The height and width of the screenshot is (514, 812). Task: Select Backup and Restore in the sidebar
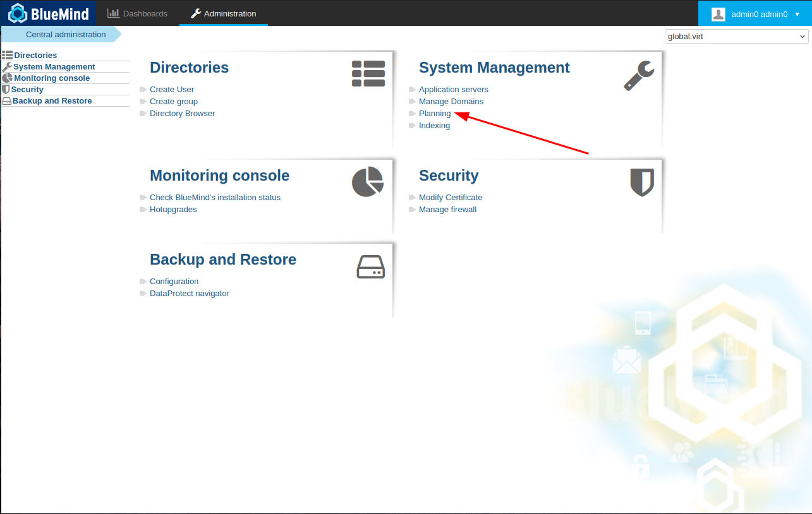coord(52,101)
